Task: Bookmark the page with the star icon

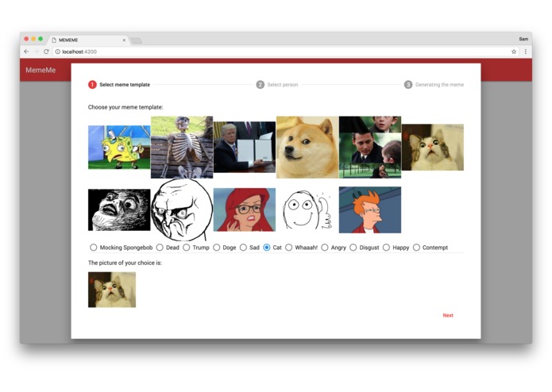Action: coord(514,52)
